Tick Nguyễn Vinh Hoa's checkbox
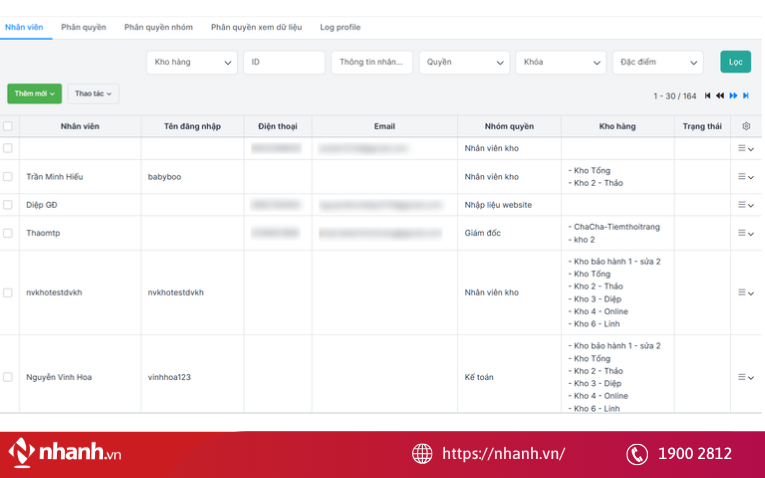Screen dimensions: 765x478 (x=8, y=377)
